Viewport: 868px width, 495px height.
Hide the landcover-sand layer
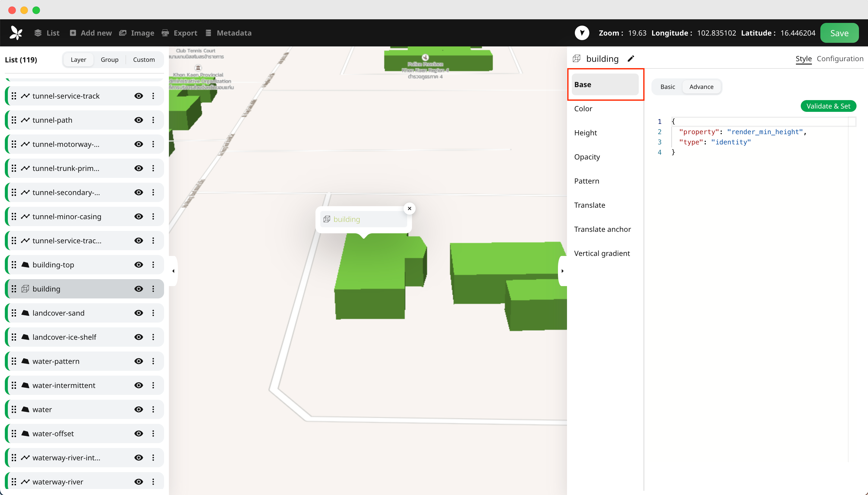(138, 313)
